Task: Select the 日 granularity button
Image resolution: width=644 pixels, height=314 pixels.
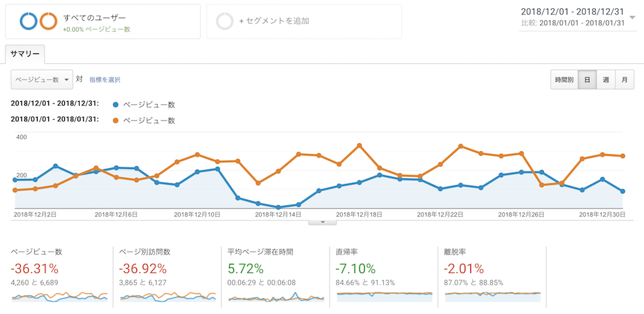Action: point(587,80)
